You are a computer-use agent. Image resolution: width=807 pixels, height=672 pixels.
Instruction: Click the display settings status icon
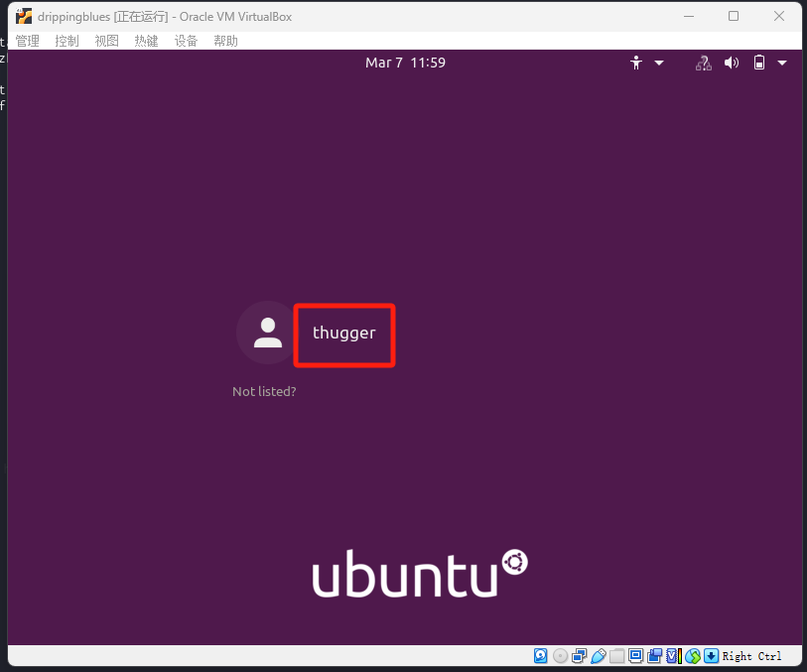[x=635, y=655]
